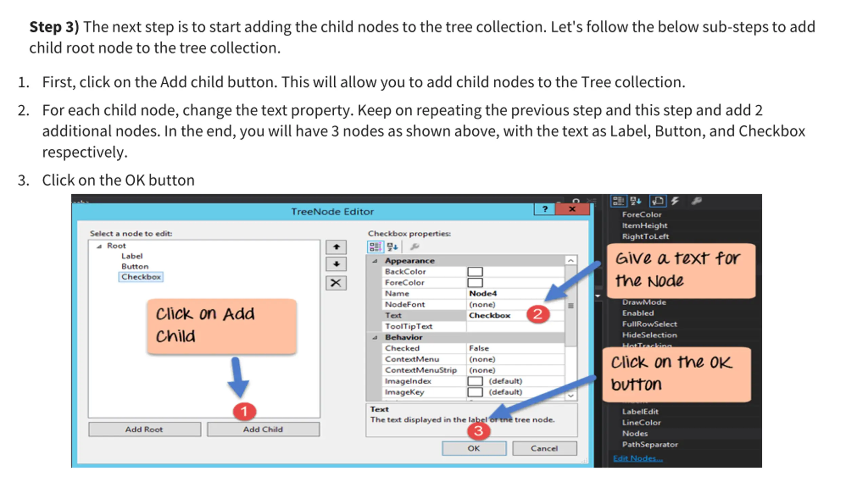868x488 pixels.
Task: Click the Text property value field
Action: coord(515,316)
